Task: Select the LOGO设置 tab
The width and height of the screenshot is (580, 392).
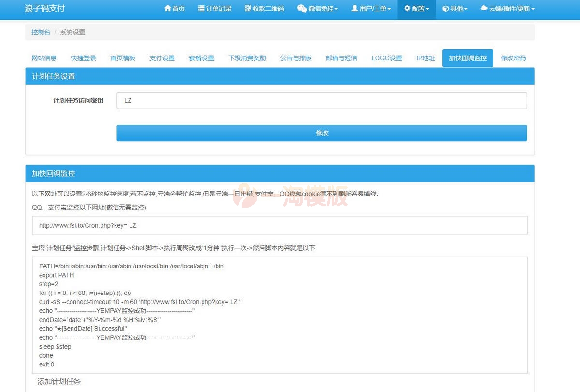Action: coord(387,57)
